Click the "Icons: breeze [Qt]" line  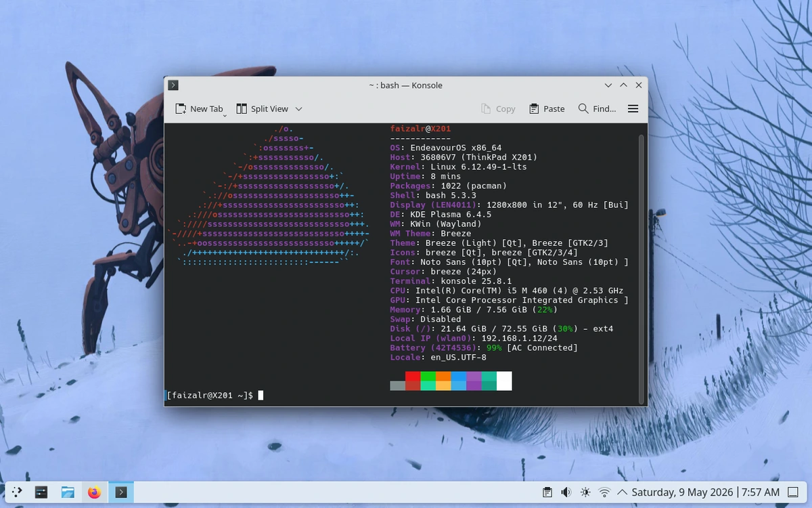point(484,252)
